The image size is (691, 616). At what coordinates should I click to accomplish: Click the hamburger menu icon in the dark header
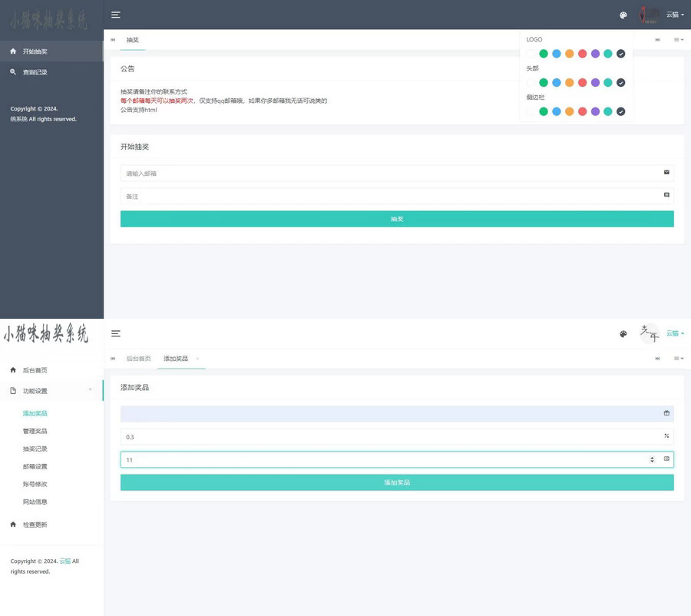click(x=115, y=15)
